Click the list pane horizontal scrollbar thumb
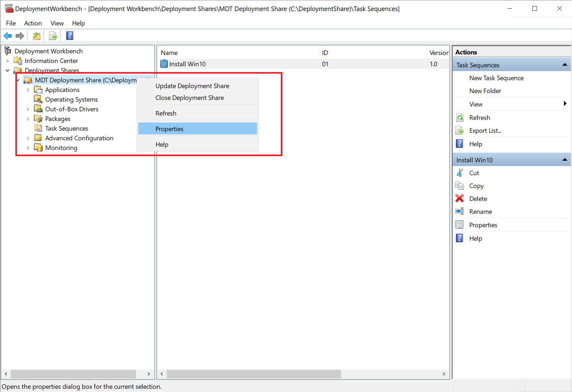572x392 pixels. click(254, 374)
